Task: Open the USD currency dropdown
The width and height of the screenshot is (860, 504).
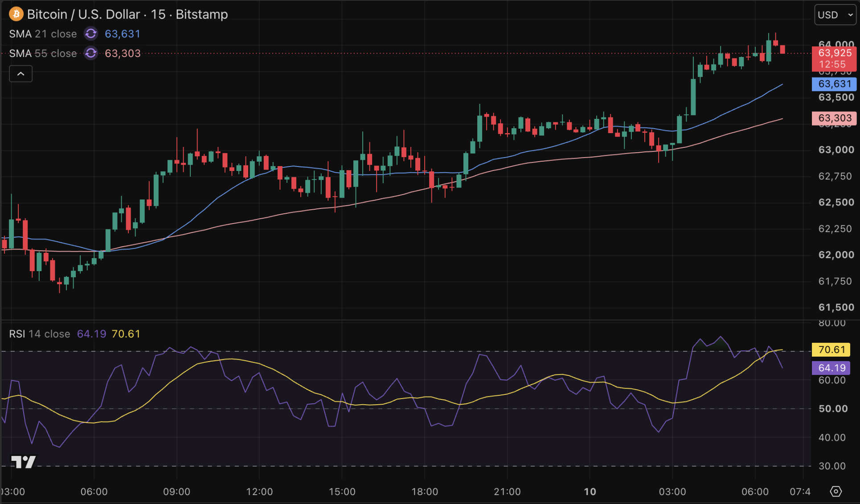Action: (835, 15)
